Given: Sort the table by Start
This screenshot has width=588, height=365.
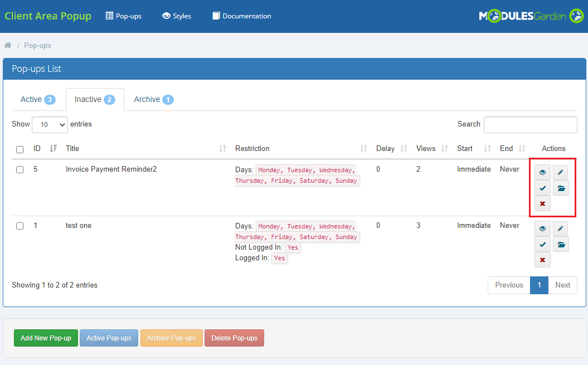Looking at the screenshot, I should click(x=487, y=149).
